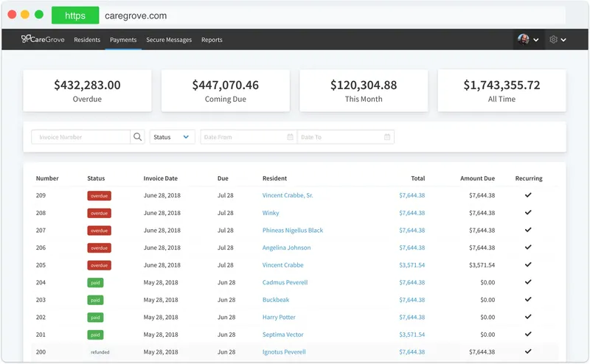Select the Payments tab
The width and height of the screenshot is (590, 364).
(123, 40)
